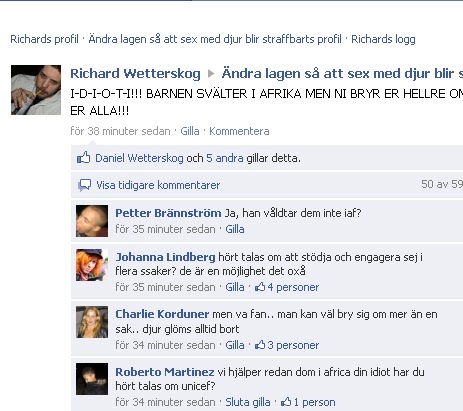The width and height of the screenshot is (463, 411).
Task: Open Richard Wetterskog's profile picture
Action: [x=36, y=90]
